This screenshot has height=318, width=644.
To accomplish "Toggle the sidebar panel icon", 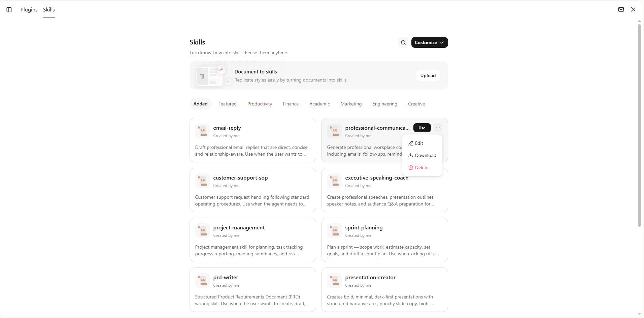I will (9, 10).
